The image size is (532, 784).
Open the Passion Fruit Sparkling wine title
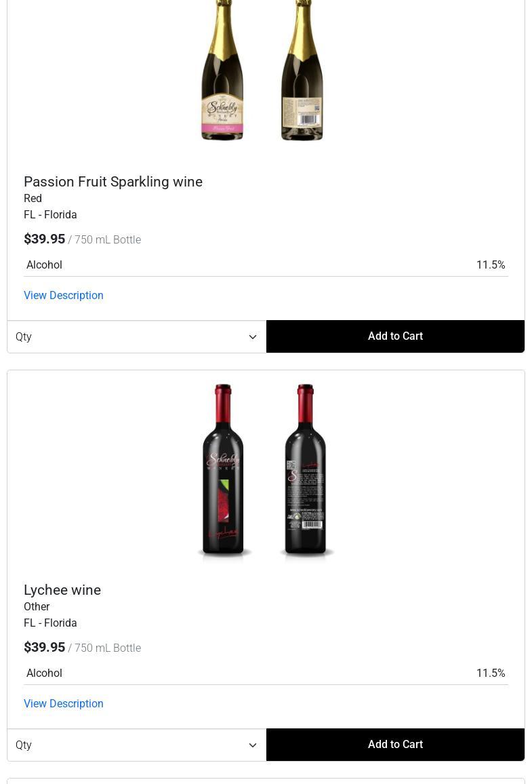pos(113,182)
